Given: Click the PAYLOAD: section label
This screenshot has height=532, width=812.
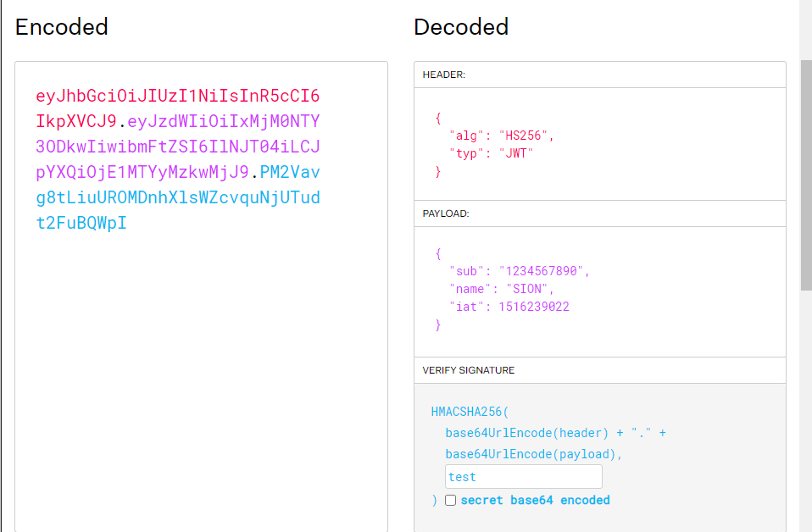Looking at the screenshot, I should tap(446, 213).
